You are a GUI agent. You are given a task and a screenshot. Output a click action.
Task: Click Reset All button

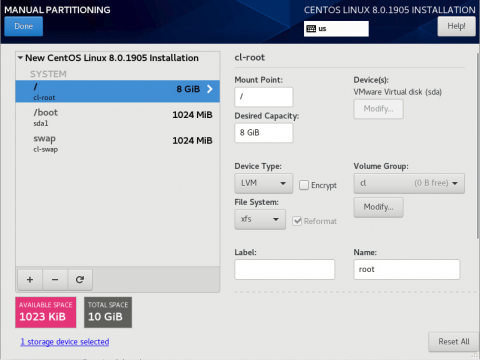454,342
